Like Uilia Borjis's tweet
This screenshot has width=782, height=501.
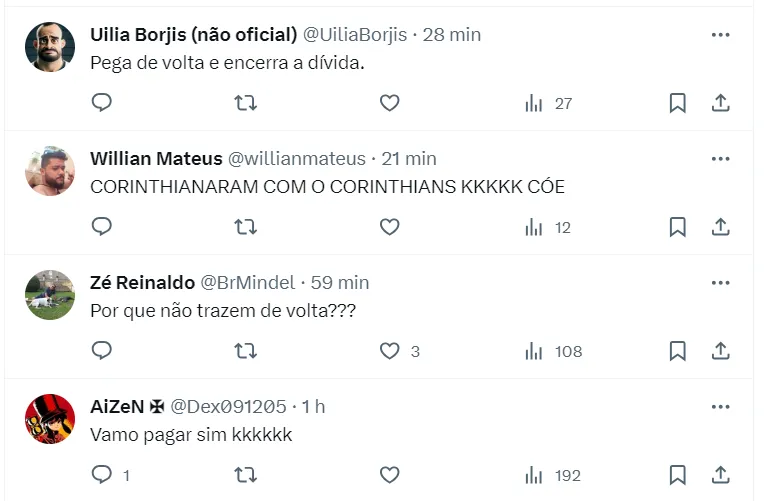click(390, 103)
